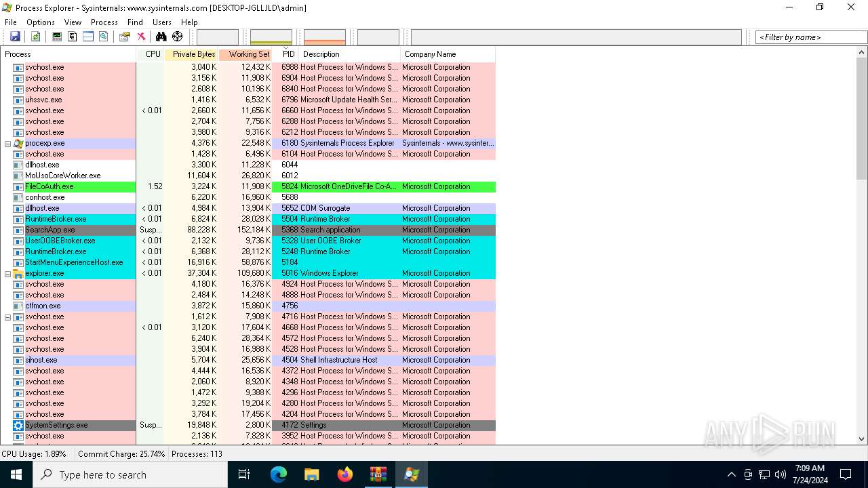This screenshot has width=868, height=488.
Task: Click the yellow commit history mini graph
Action: (x=271, y=37)
